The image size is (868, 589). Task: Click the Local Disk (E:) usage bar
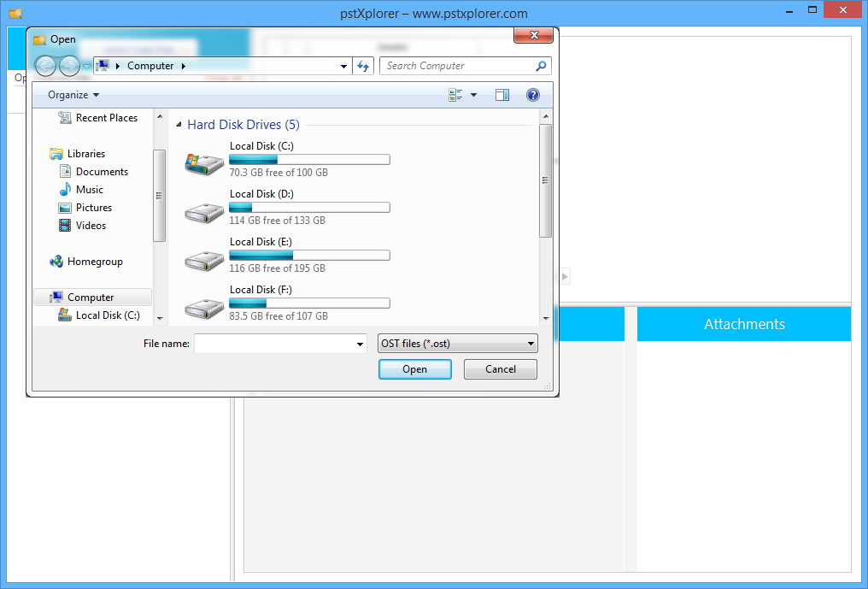[309, 255]
